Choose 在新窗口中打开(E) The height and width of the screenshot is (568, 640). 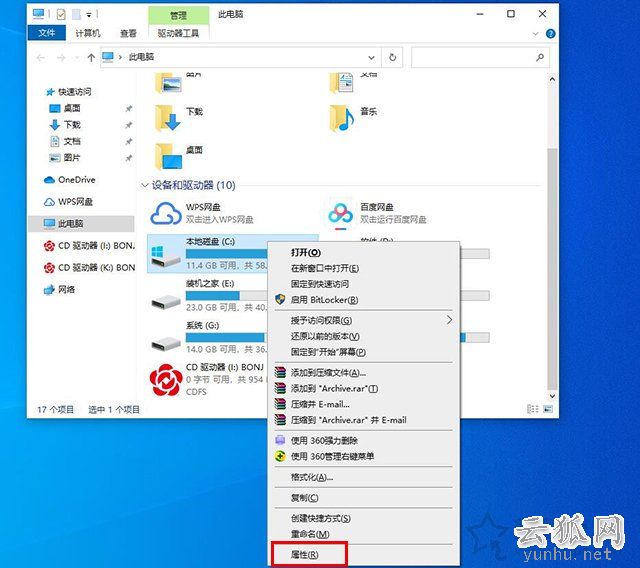(363, 268)
